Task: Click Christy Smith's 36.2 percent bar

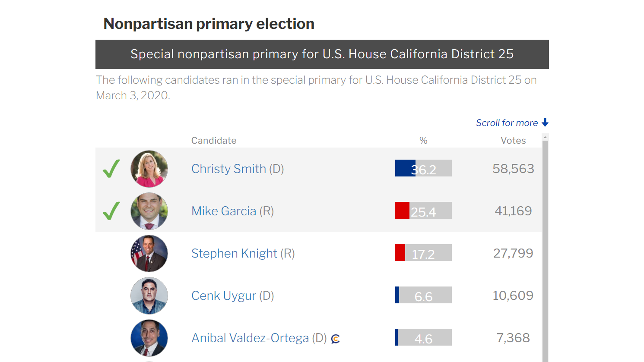Action: click(x=423, y=168)
